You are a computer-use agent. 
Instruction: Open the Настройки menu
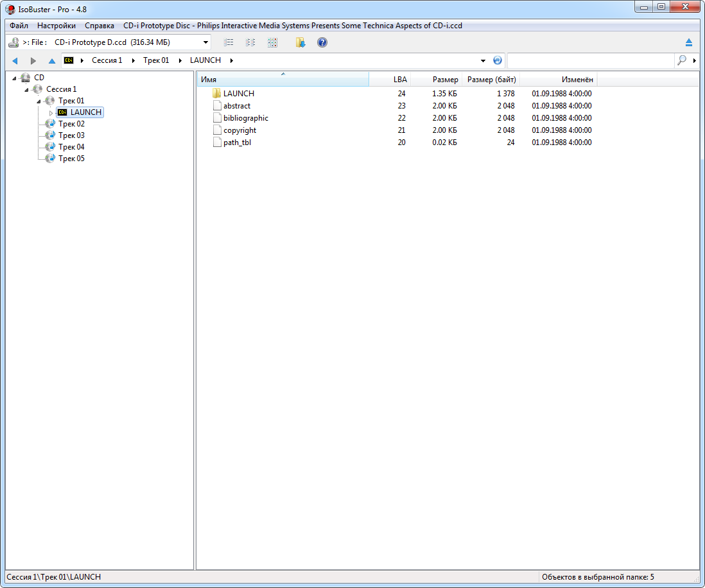point(57,26)
